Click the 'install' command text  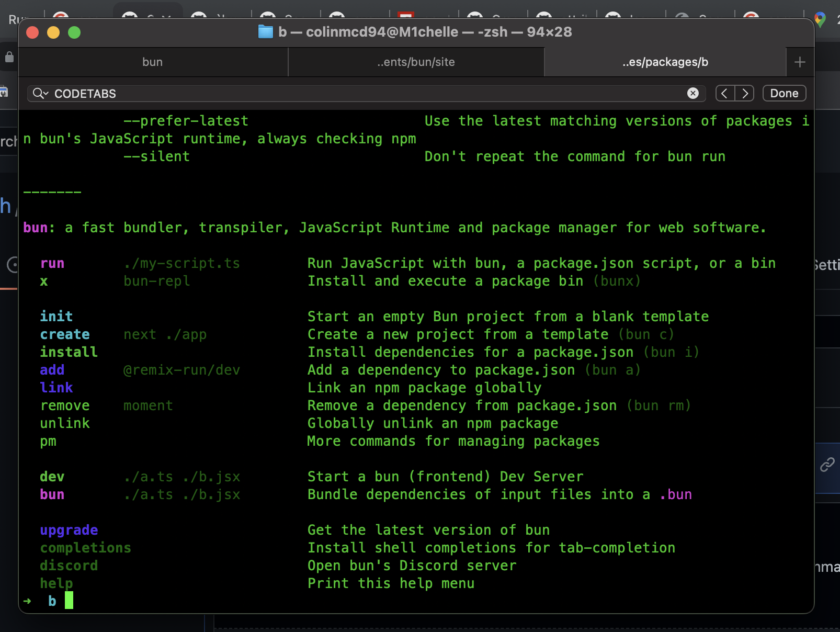[69, 352]
